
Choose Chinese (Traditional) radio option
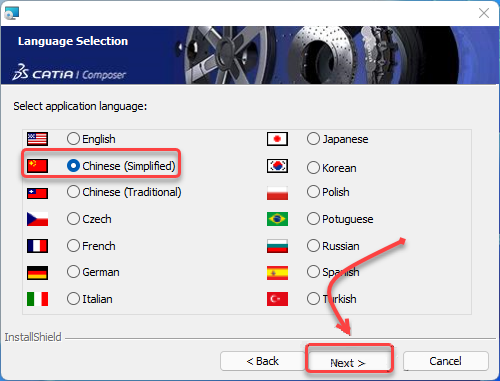click(73, 192)
